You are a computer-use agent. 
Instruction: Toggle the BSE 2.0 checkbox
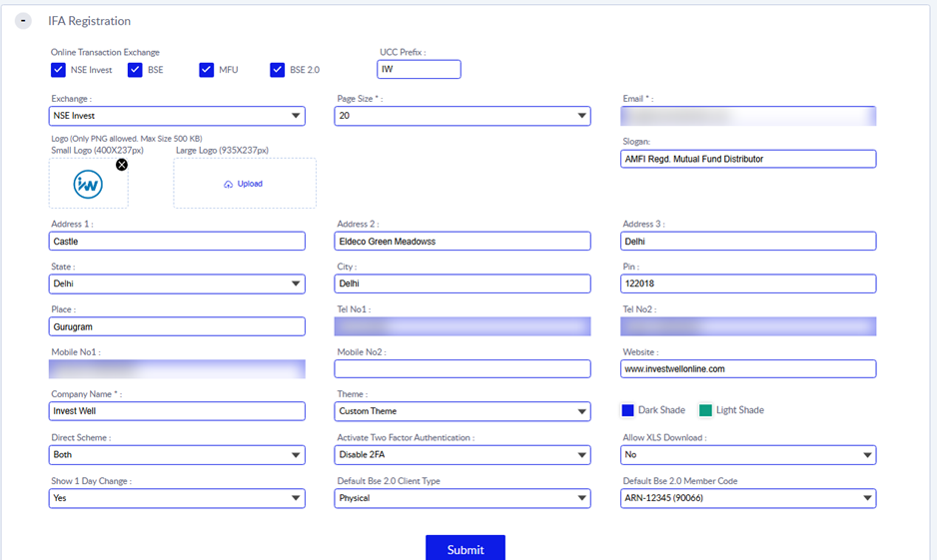pos(278,70)
